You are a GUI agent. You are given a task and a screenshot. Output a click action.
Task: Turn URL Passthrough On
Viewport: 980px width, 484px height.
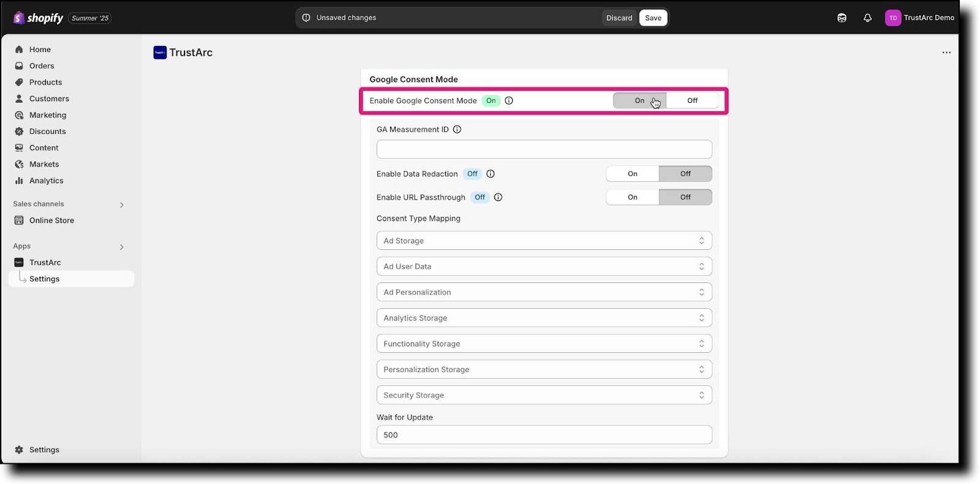coord(633,197)
